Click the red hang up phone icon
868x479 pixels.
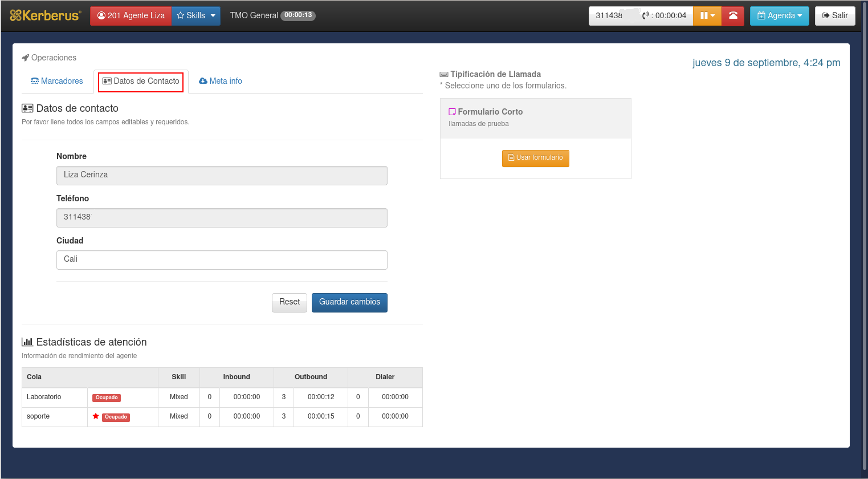pyautogui.click(x=733, y=15)
